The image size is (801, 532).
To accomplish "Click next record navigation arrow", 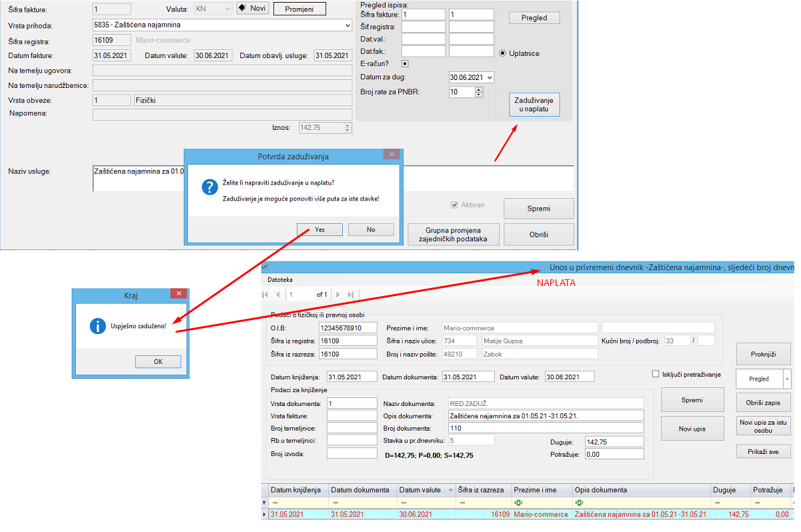I will click(x=337, y=294).
